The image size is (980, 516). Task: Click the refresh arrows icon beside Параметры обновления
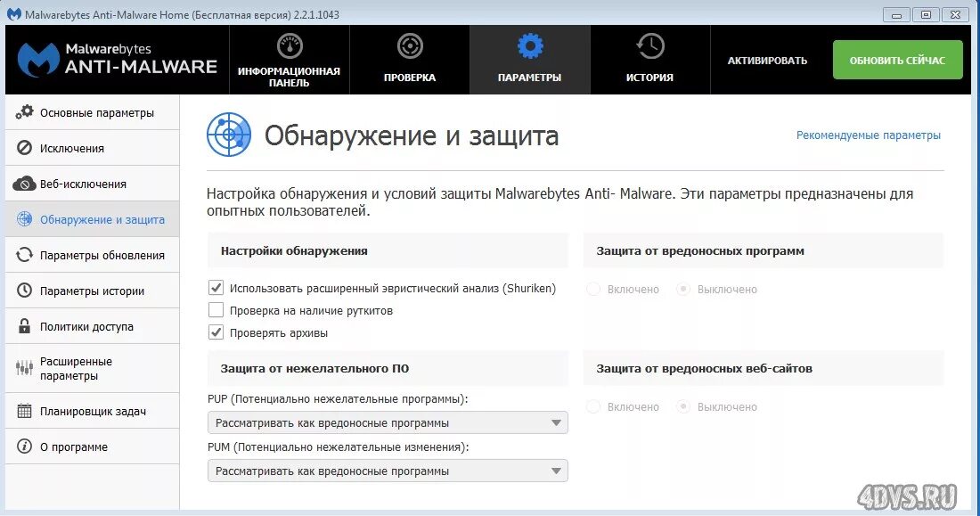24,255
